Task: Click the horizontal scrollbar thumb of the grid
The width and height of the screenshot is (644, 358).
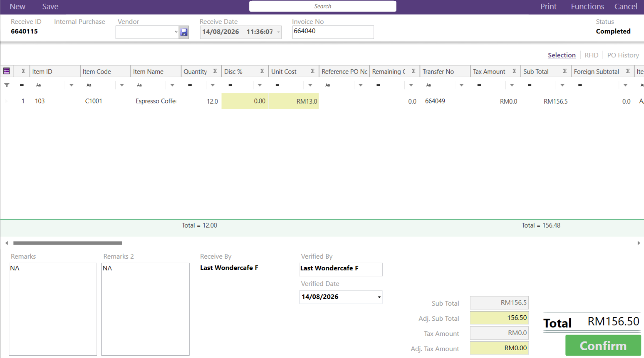Action: pos(68,243)
